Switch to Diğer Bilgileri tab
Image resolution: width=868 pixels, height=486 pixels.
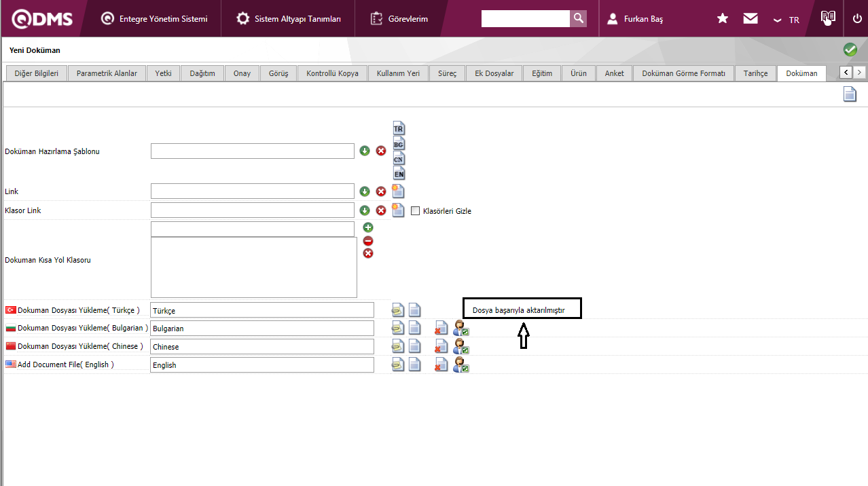36,73
